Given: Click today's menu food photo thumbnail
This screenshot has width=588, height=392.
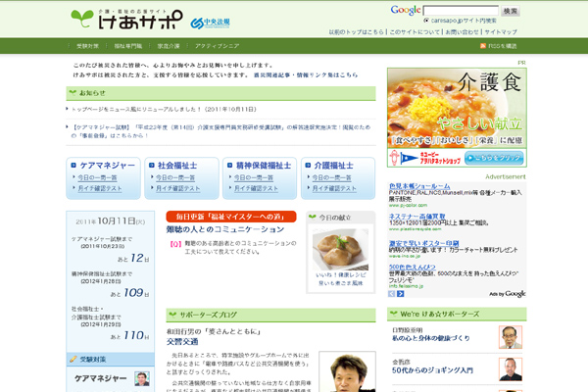Looking at the screenshot, I should 339,248.
